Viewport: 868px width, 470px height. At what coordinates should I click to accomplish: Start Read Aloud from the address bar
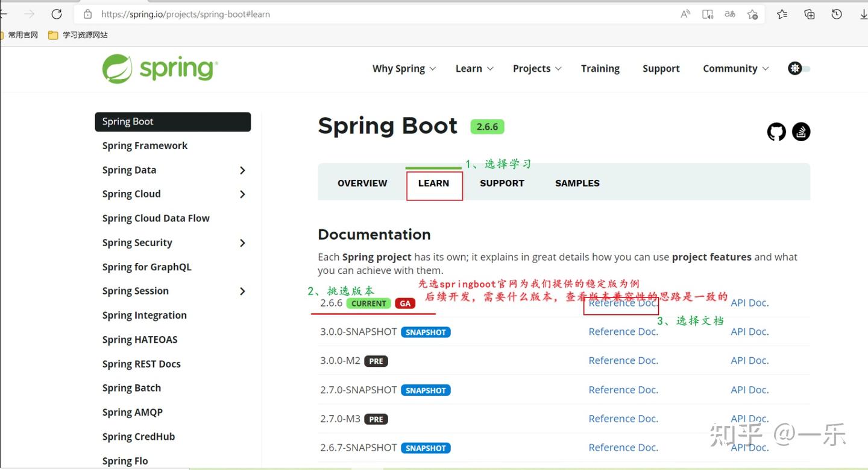point(685,14)
